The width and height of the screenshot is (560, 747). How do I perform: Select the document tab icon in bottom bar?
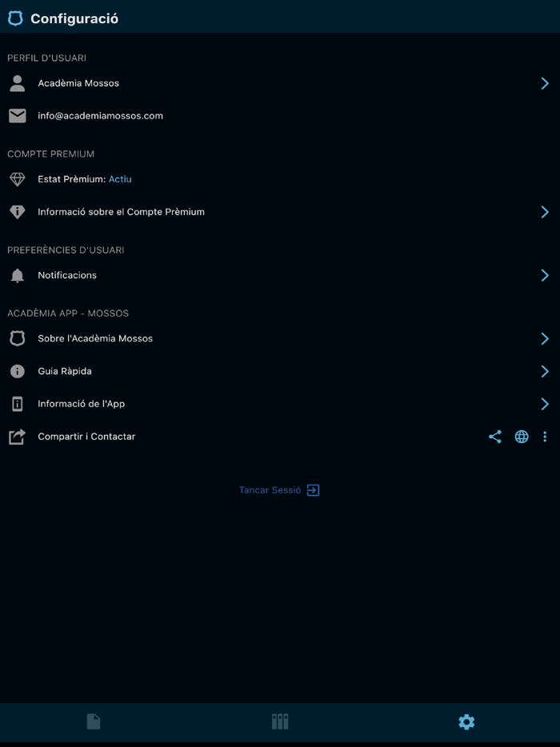(x=94, y=721)
